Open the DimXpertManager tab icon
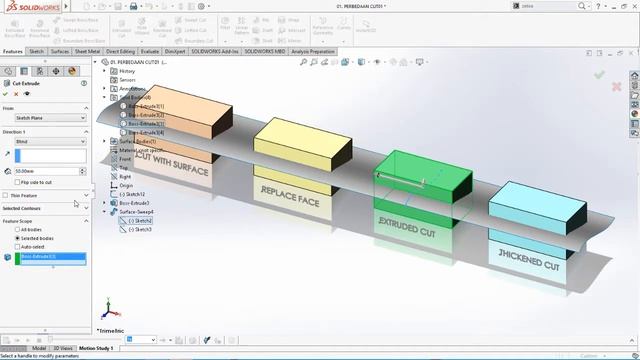 tap(56, 71)
